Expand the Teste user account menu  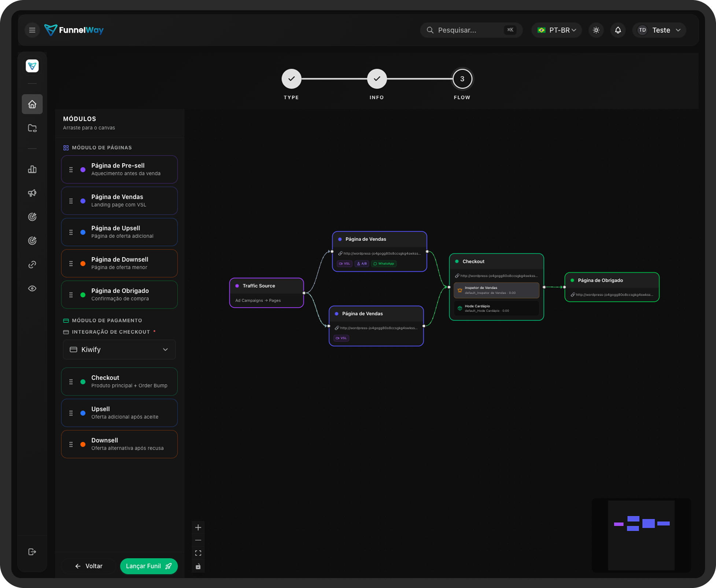(659, 30)
